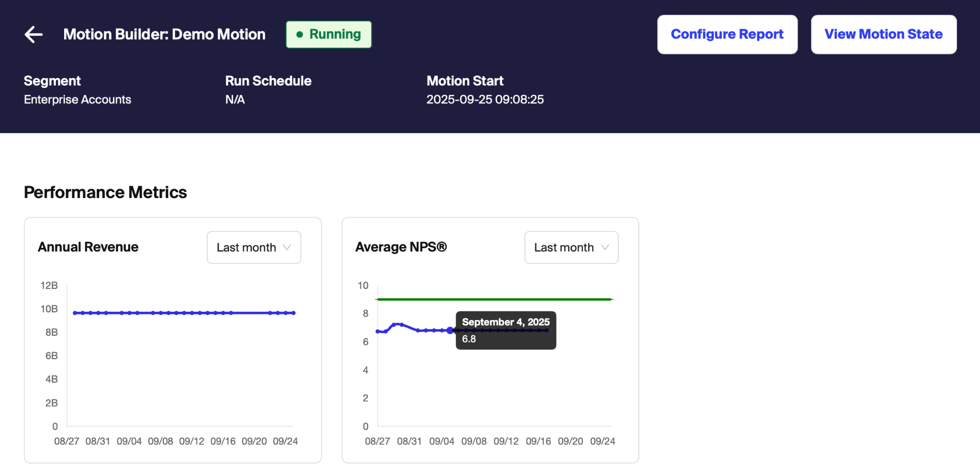Click the green dot in Running badge
980x475 pixels.
click(x=300, y=34)
